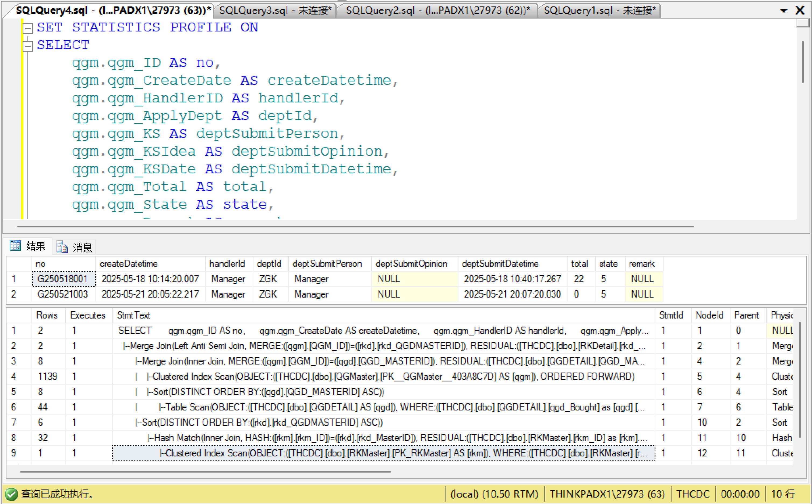The width and height of the screenshot is (812, 504).
Task: Select the Clustered Index Scan RKMaster cell
Action: tap(384, 453)
